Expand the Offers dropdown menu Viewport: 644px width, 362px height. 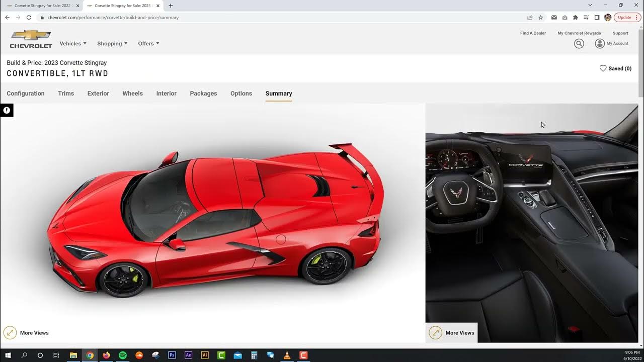(x=148, y=44)
